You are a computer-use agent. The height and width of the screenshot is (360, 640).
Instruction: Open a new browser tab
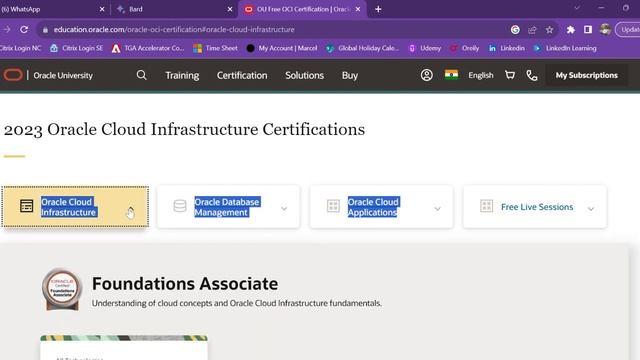click(x=378, y=9)
